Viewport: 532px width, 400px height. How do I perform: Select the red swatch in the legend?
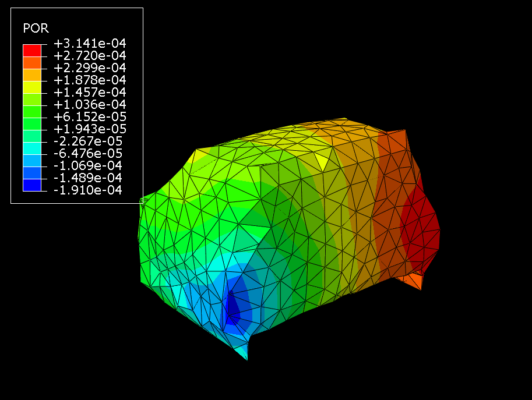coord(32,50)
